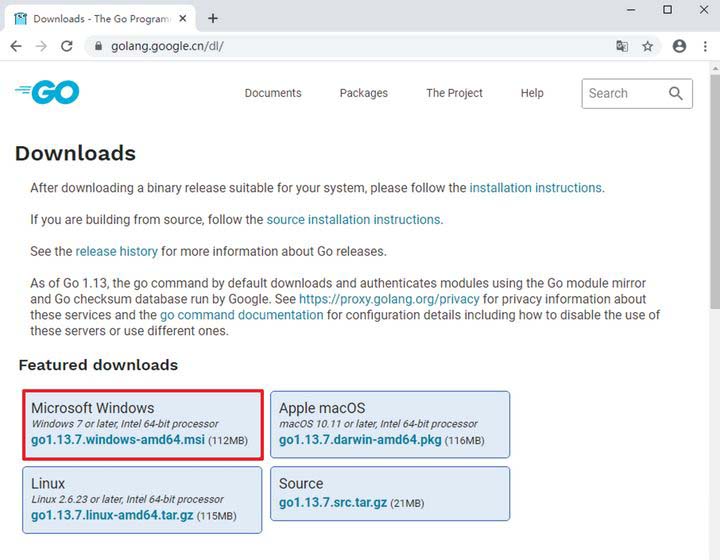Image resolution: width=720 pixels, height=560 pixels.
Task: Open source installation instructions link
Action: click(x=355, y=219)
